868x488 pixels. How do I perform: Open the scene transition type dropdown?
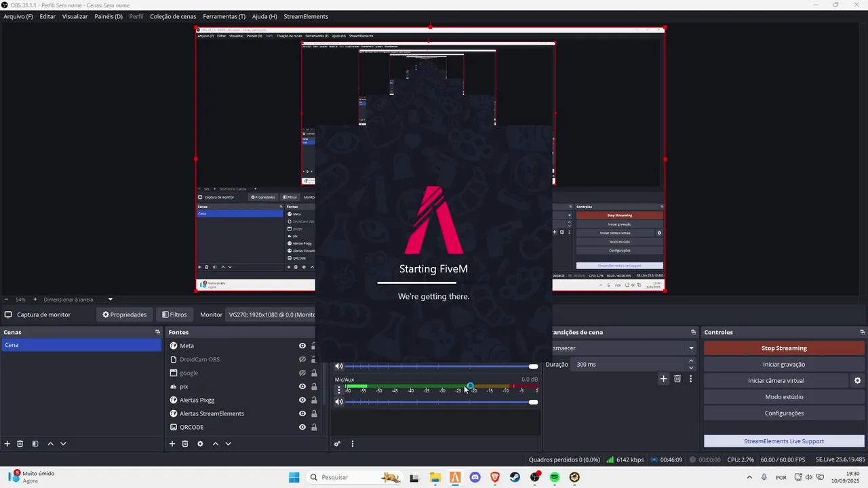click(x=624, y=348)
